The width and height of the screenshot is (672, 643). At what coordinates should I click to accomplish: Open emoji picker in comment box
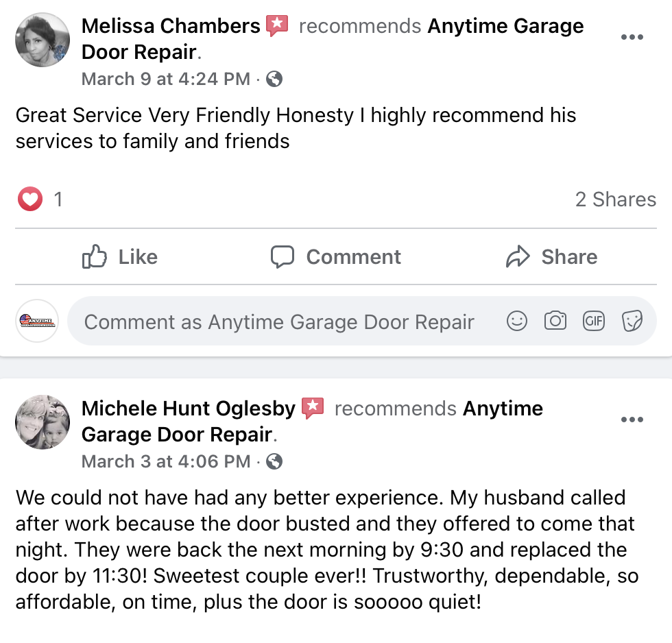click(x=517, y=321)
